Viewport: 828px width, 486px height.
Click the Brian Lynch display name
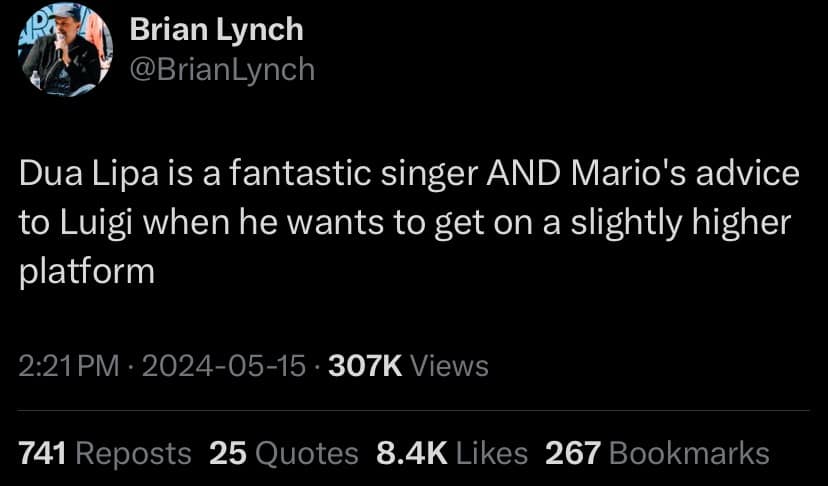217,29
